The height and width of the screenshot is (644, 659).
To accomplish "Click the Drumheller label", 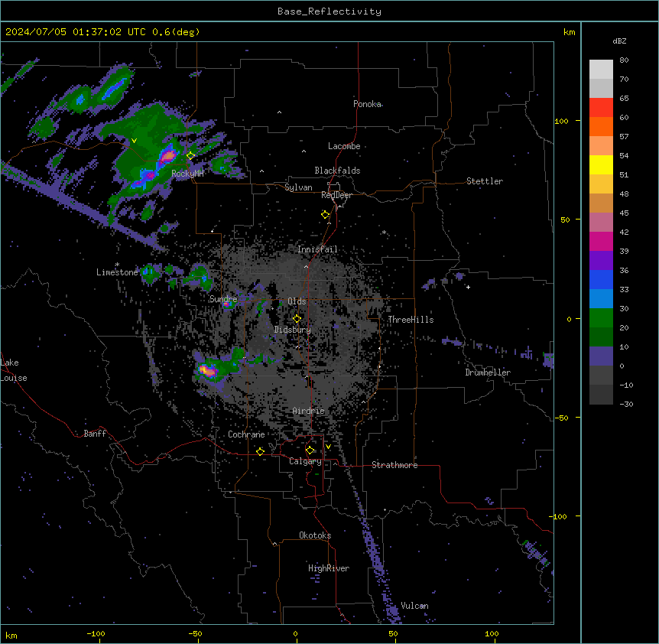I will pyautogui.click(x=488, y=372).
